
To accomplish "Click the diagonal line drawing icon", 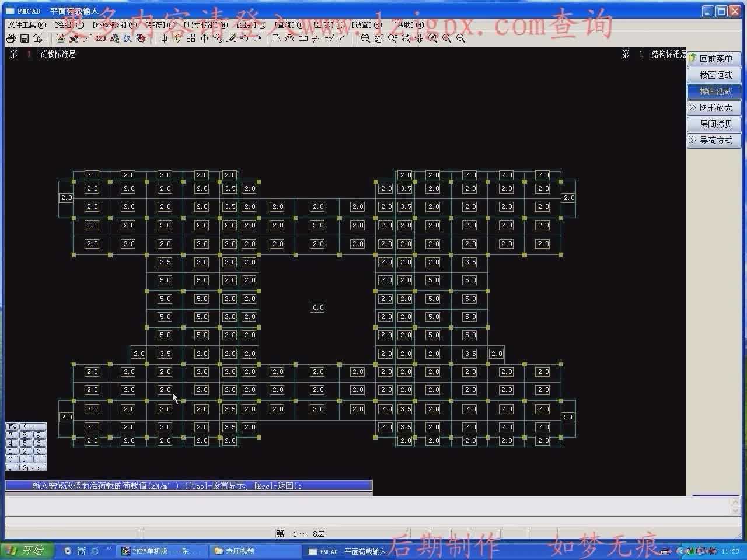I will point(86,38).
